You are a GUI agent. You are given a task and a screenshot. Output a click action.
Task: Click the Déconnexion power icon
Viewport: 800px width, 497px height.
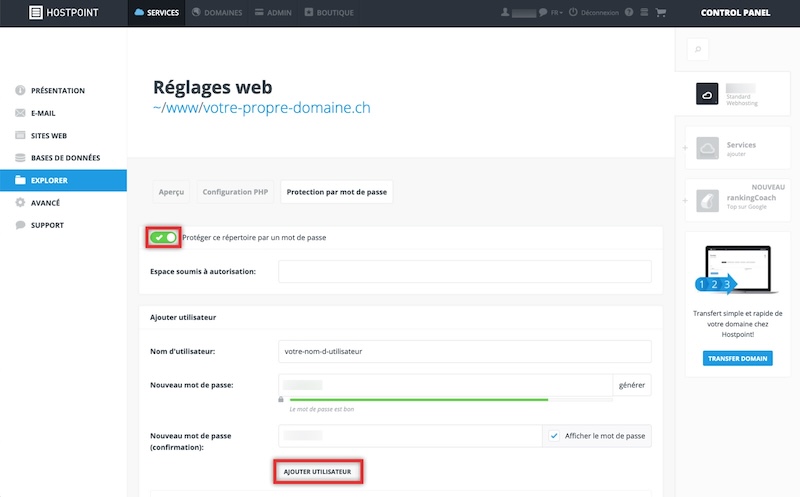point(573,12)
